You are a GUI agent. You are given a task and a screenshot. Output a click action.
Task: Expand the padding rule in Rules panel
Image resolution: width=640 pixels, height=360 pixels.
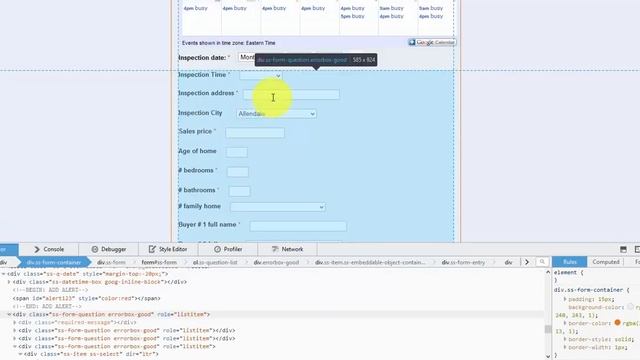[x=565, y=299]
